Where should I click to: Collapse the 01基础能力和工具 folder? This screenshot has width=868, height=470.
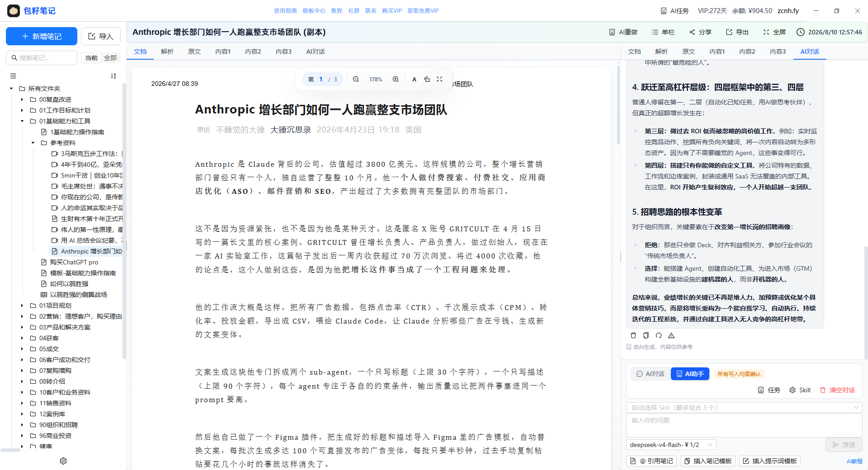pos(22,121)
